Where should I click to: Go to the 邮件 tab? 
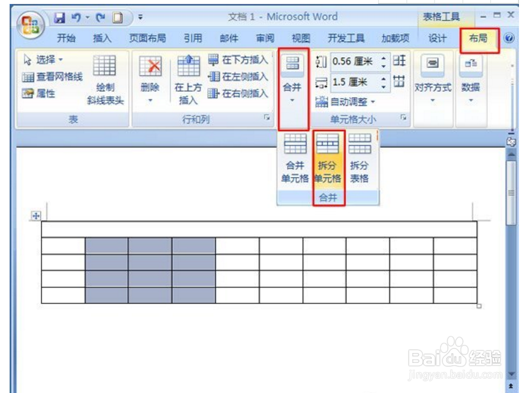click(229, 38)
